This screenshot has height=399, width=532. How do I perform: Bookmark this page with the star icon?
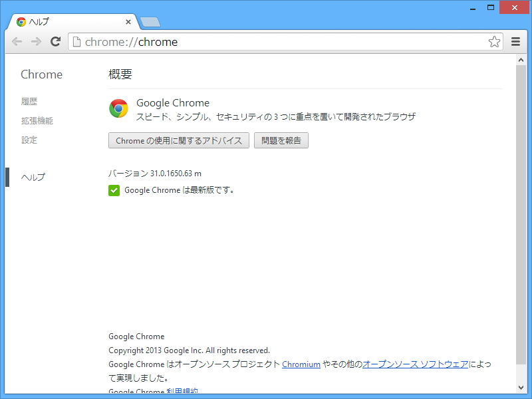tap(494, 41)
